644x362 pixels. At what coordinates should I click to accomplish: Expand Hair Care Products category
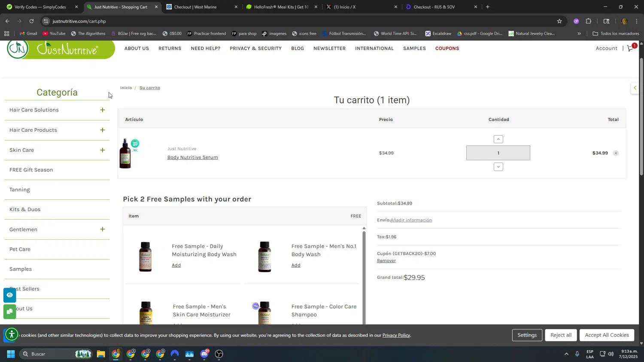[x=103, y=130]
